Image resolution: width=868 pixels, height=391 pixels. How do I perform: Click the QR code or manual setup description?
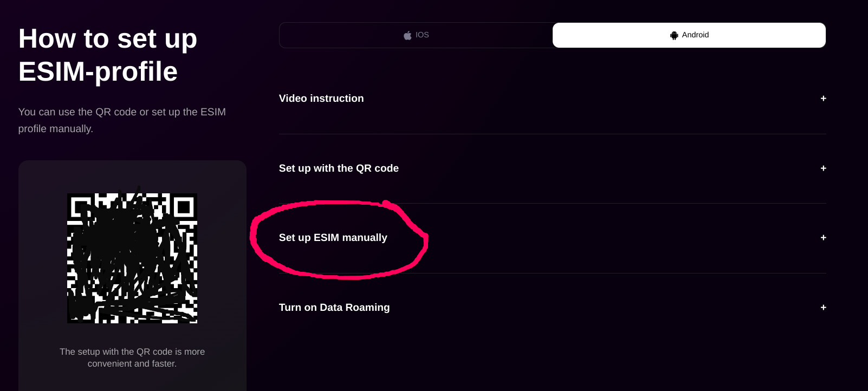coord(122,120)
